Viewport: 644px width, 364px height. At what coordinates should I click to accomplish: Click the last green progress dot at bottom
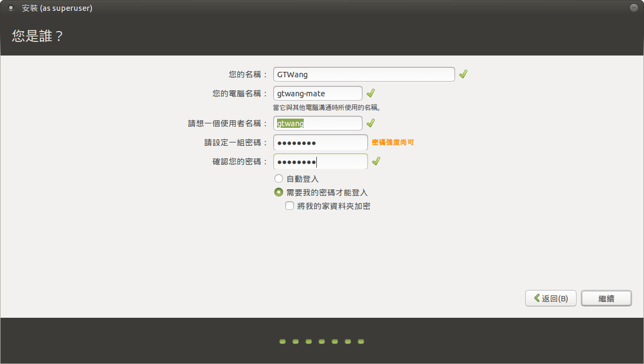[x=361, y=342]
